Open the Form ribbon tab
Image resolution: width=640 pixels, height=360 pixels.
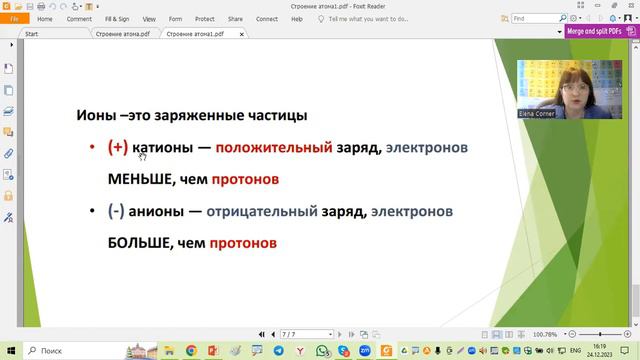pyautogui.click(x=175, y=19)
